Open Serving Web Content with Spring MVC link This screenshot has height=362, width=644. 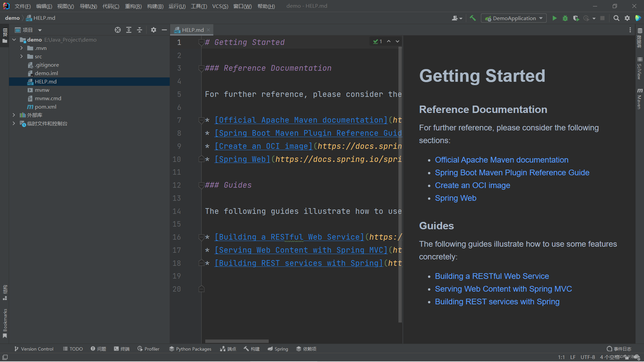pyautogui.click(x=503, y=289)
